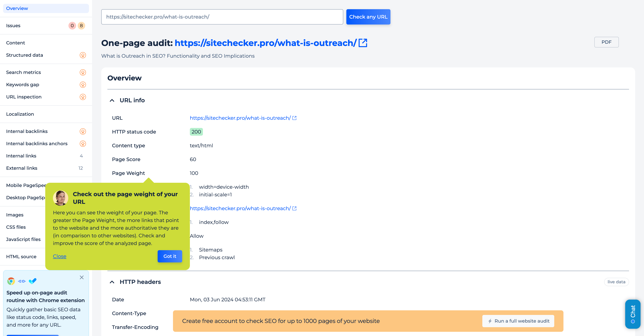Viewport: 644px width, 336px height.
Task: Dismiss the Chrome extension promo with X
Action: coord(82,277)
